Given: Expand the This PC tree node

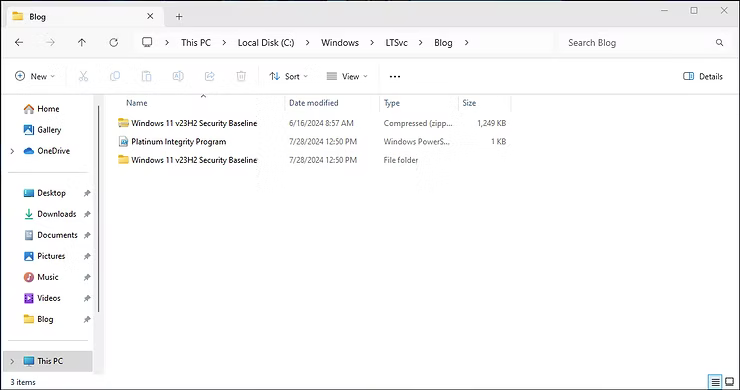Looking at the screenshot, I should tap(12, 361).
